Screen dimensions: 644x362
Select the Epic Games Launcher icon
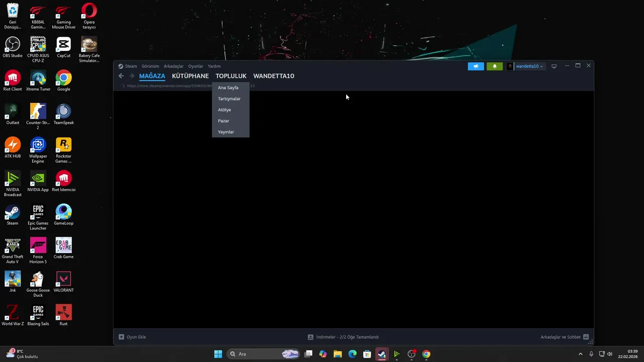click(x=38, y=217)
